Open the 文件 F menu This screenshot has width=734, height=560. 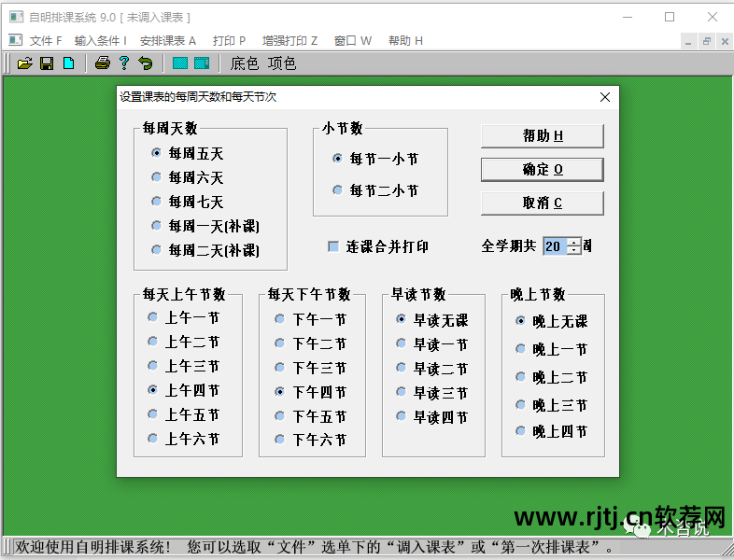(46, 41)
